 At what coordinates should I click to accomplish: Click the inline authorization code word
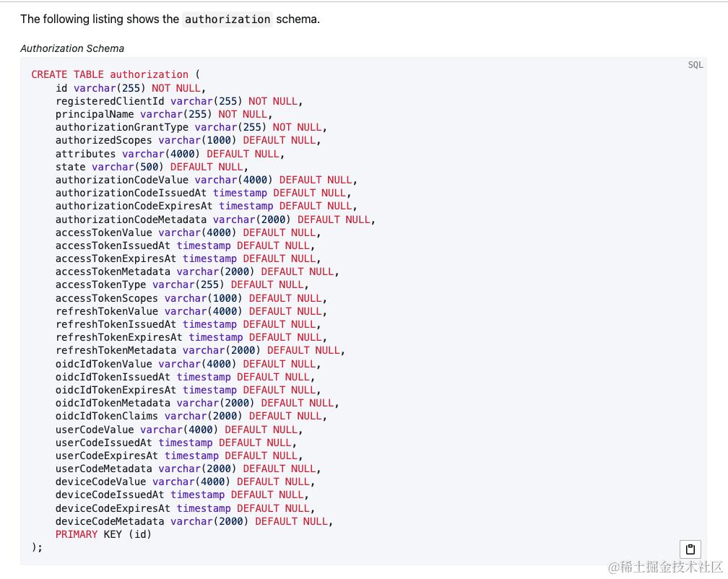(x=227, y=19)
